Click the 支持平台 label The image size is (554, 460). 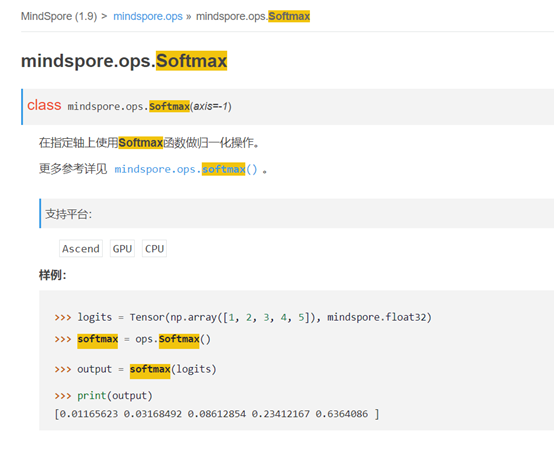tap(69, 214)
